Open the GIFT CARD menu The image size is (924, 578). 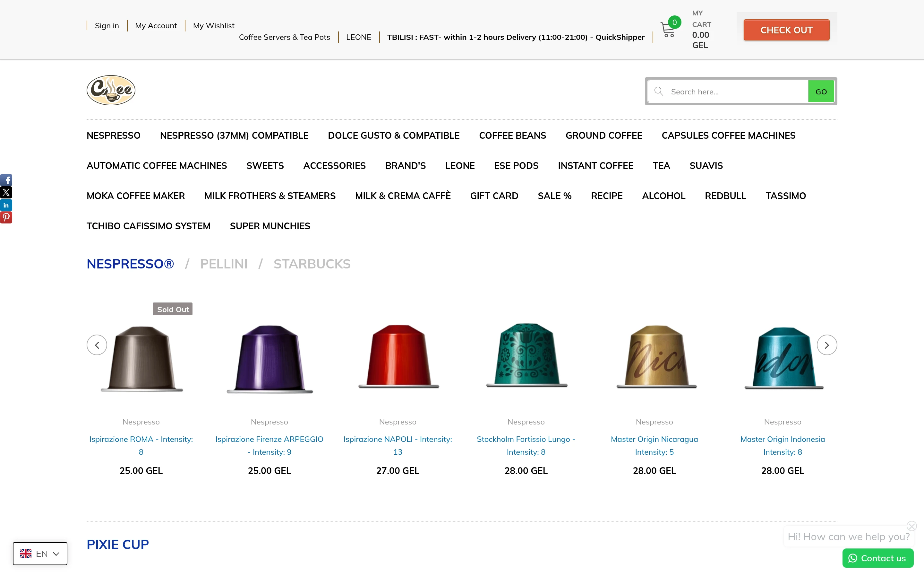(494, 196)
